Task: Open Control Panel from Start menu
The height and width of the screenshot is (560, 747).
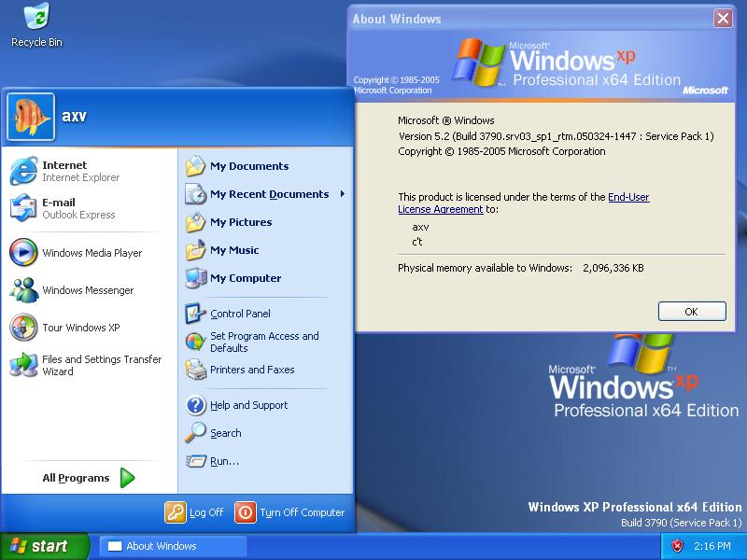Action: coord(240,314)
